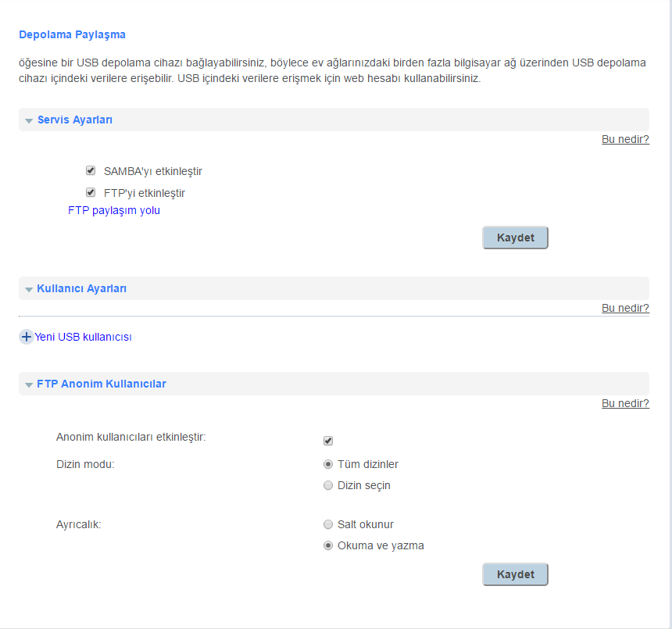This screenshot has height=629, width=672.
Task: Click Dizin modu: label
Action: pos(85,464)
